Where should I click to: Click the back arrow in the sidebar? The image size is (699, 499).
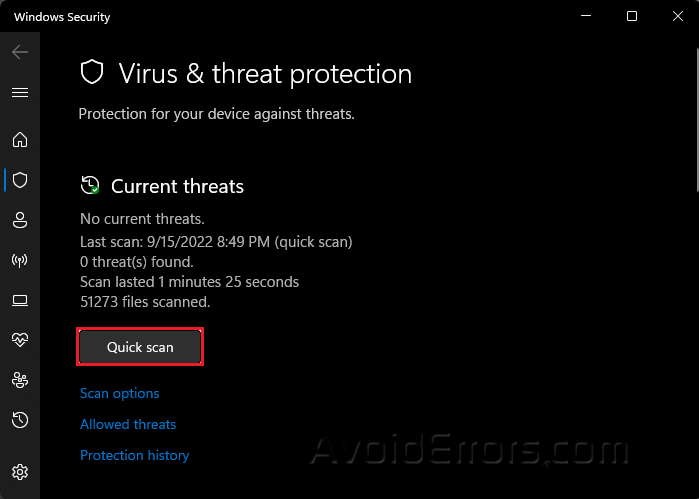[x=20, y=52]
